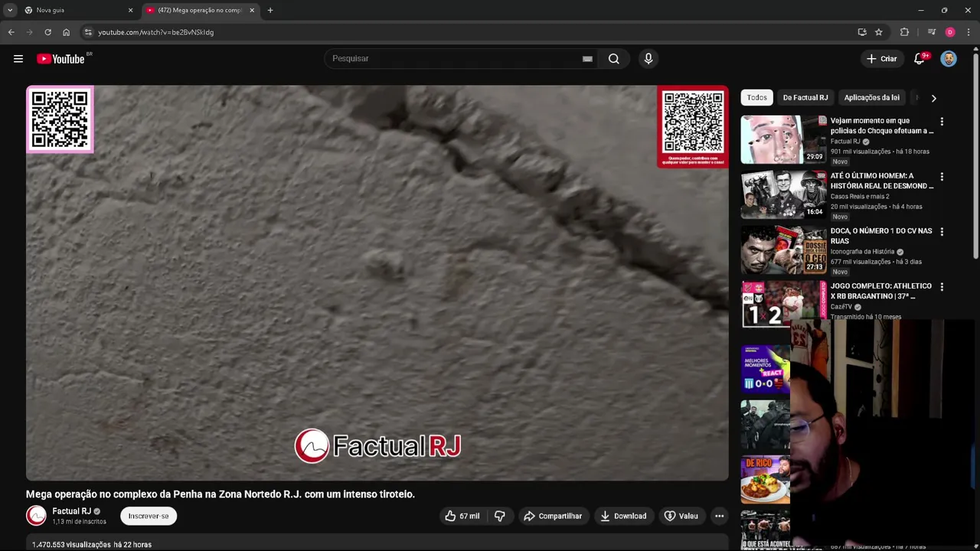Screen dimensions: 980x551
Task: Open 'DOCA, O NÚMERO 1 DO CV' title
Action: coord(881,236)
